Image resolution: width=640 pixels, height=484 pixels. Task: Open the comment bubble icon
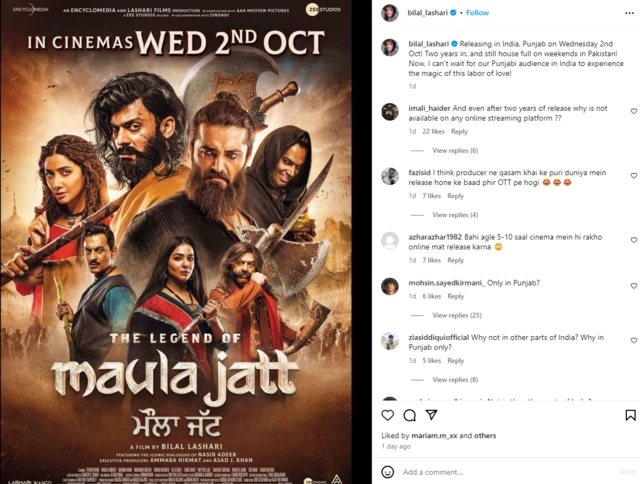point(409,415)
